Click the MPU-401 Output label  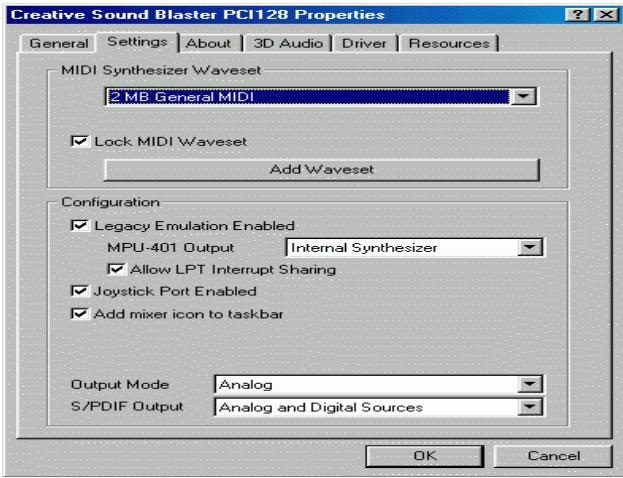click(171, 248)
